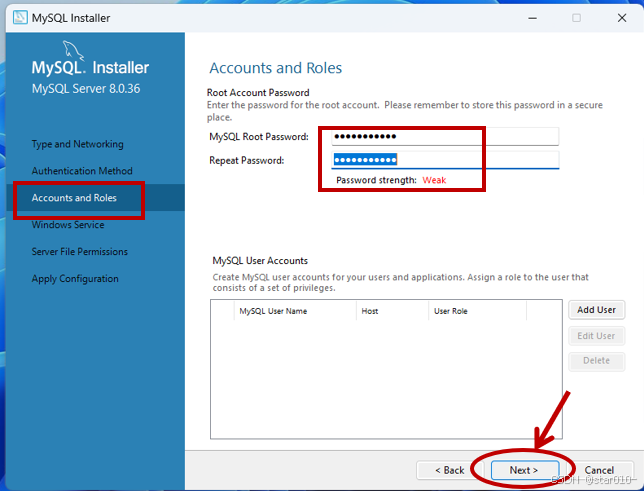
Task: Click the MySQL User Accounts heading
Action: pyautogui.click(x=260, y=260)
